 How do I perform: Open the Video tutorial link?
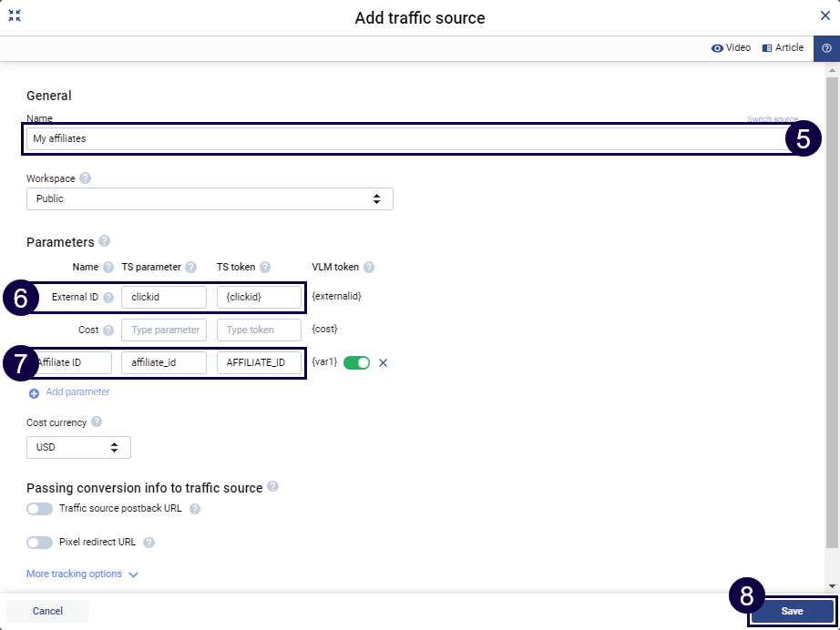click(731, 48)
